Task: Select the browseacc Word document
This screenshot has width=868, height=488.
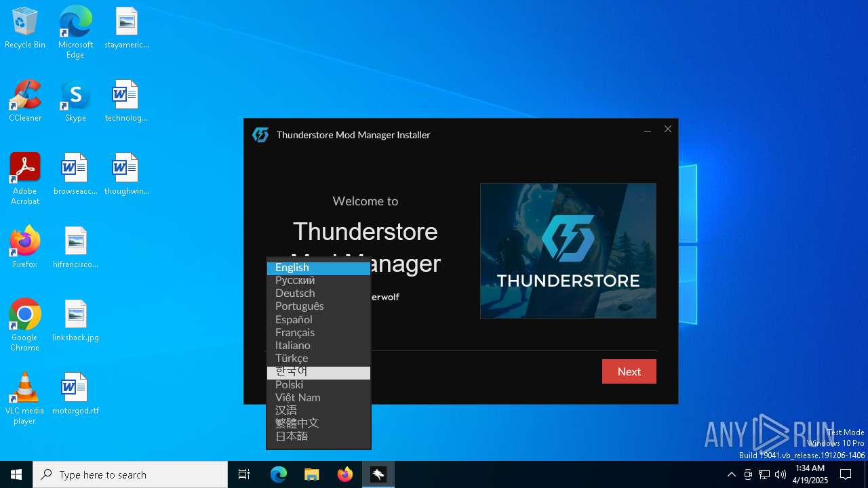Action: (75, 175)
